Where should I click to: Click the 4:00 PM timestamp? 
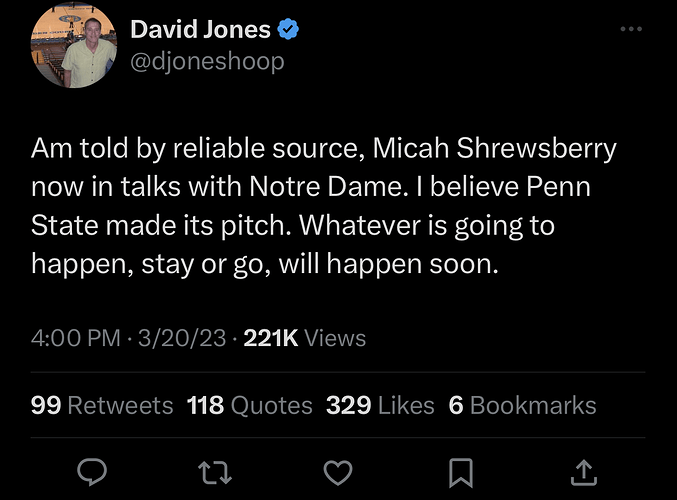[78, 339]
